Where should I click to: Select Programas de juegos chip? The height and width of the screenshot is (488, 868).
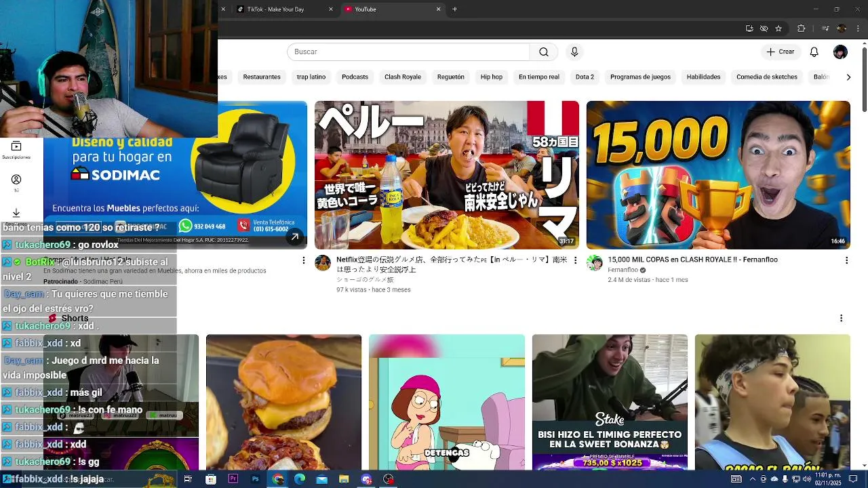(640, 77)
